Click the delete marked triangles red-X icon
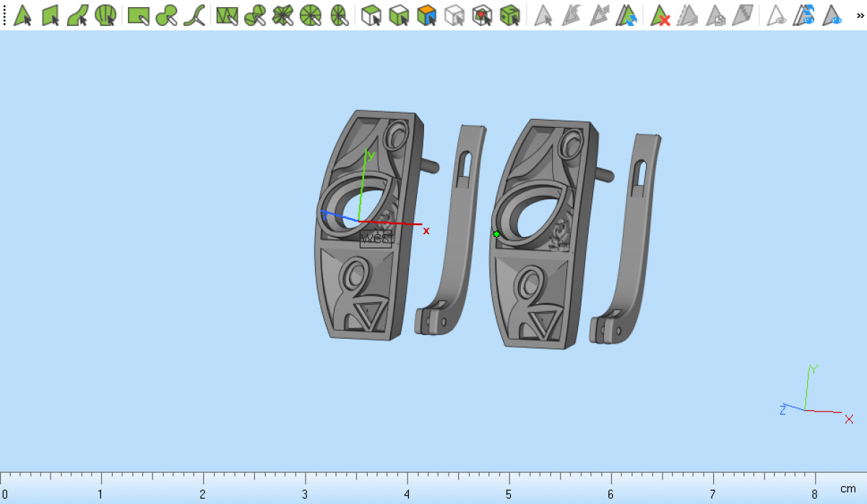867x504 pixels. (660, 14)
